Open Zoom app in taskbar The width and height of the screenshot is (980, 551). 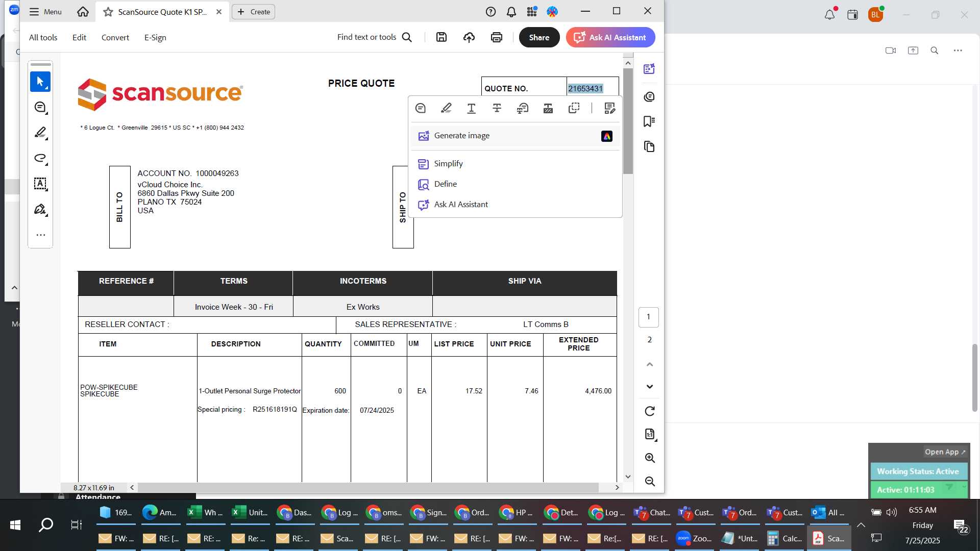[x=695, y=538]
